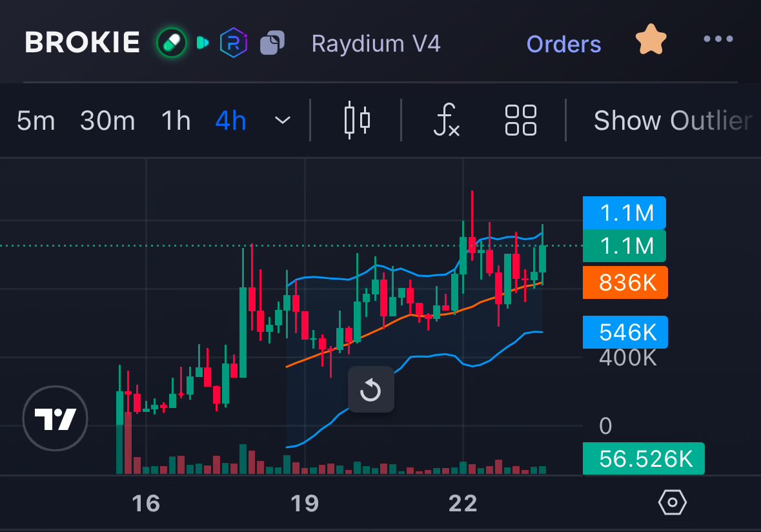Click the green 1.1M current price label
Screen dimensions: 761x532
(624, 245)
